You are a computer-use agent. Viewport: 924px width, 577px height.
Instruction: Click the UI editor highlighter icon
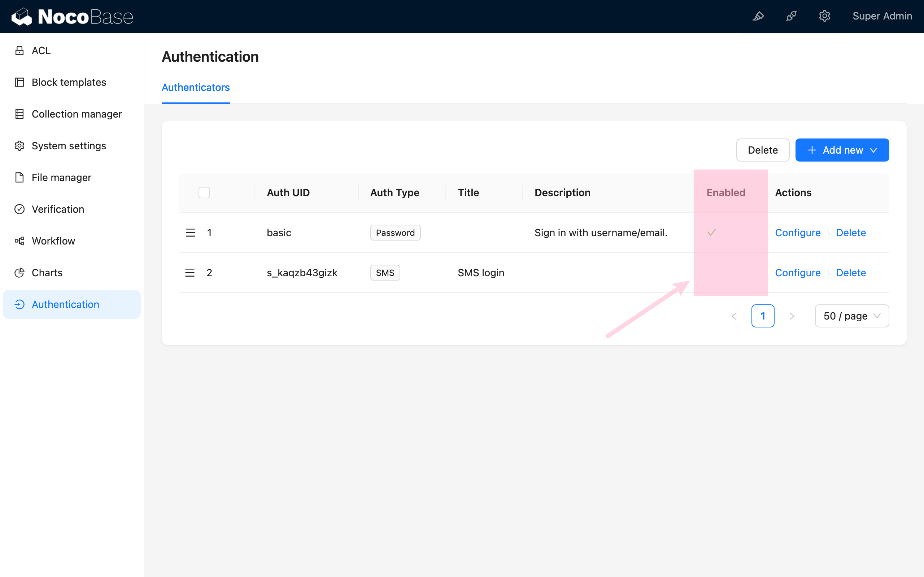(758, 16)
